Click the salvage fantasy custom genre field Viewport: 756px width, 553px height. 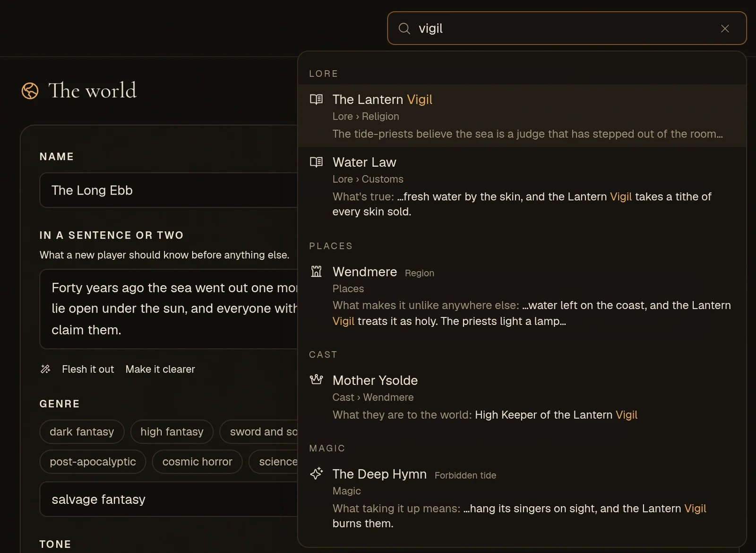(169, 499)
